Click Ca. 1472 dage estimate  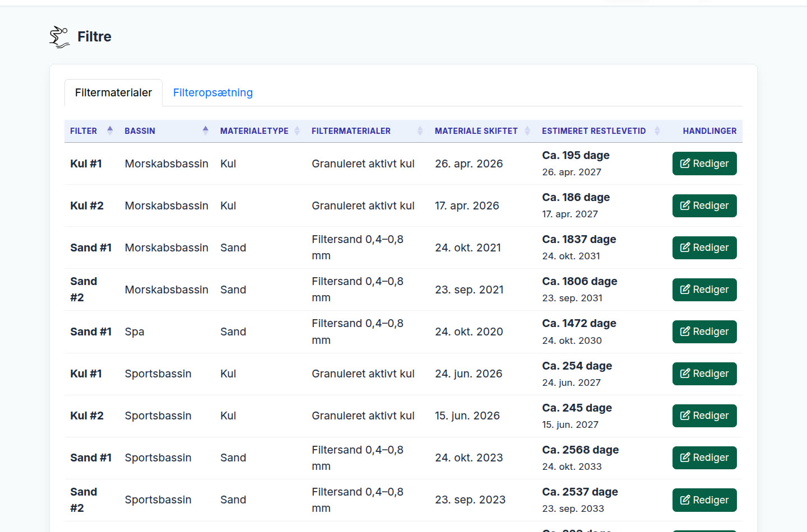click(579, 323)
